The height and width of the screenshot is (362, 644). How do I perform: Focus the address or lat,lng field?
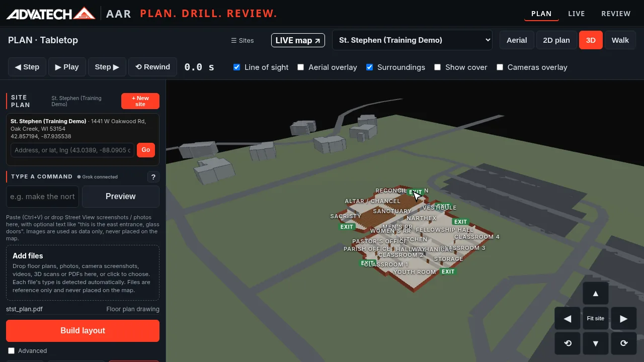click(72, 150)
